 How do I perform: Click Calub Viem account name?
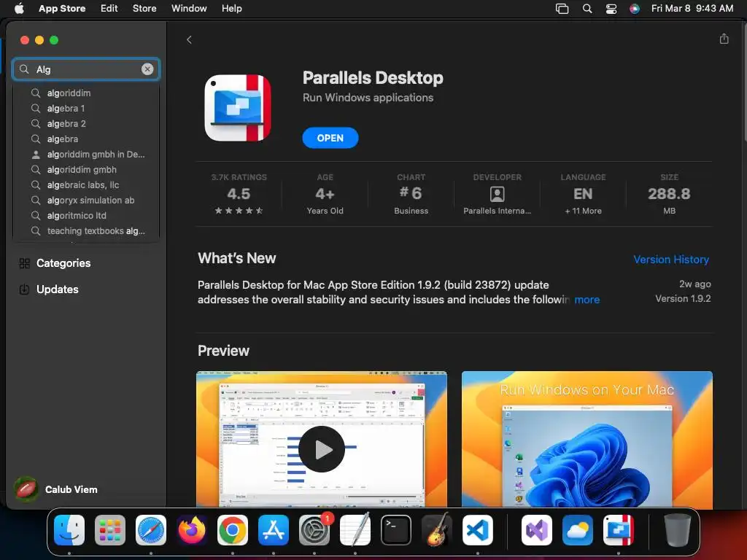71,489
